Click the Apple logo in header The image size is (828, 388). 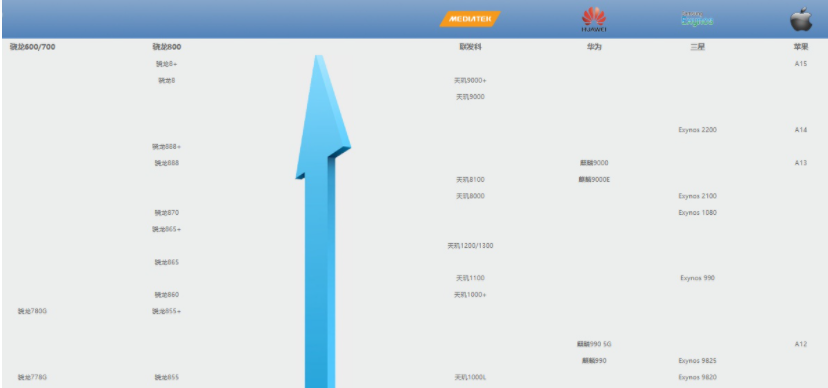click(801, 19)
